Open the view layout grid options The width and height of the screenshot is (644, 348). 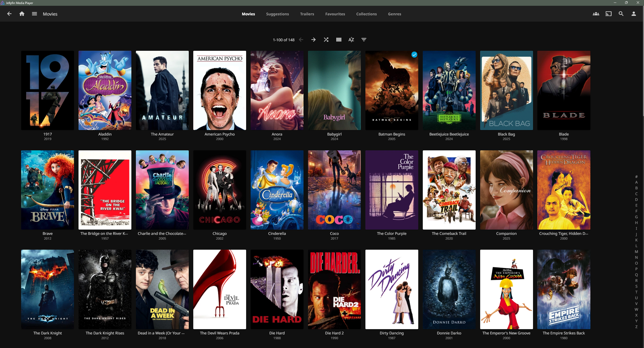click(338, 39)
